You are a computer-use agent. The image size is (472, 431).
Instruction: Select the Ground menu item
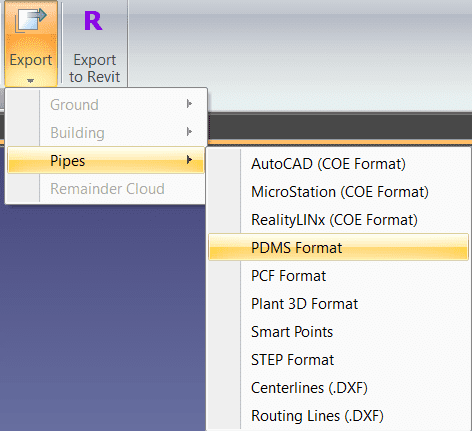[x=106, y=104]
